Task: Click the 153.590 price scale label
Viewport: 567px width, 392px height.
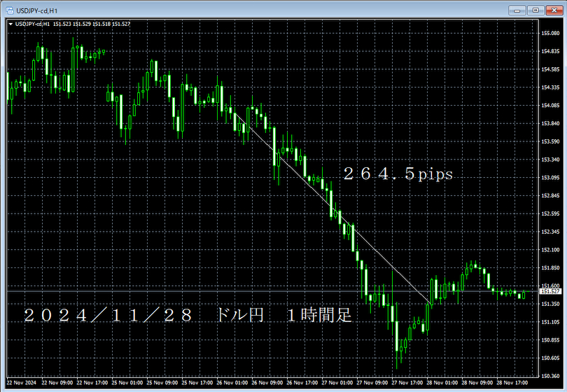Action: [550, 142]
